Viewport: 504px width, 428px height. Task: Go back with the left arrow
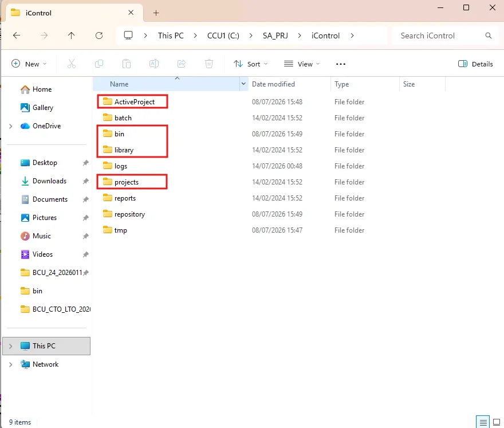tap(17, 36)
